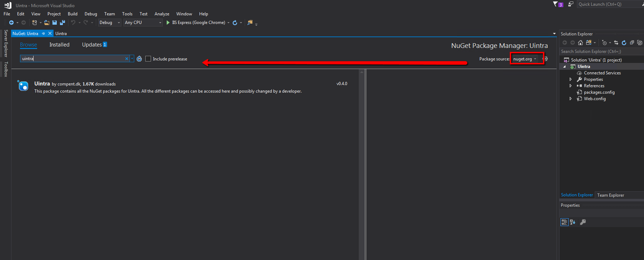
Task: Expand the Web.config node
Action: pos(570,99)
